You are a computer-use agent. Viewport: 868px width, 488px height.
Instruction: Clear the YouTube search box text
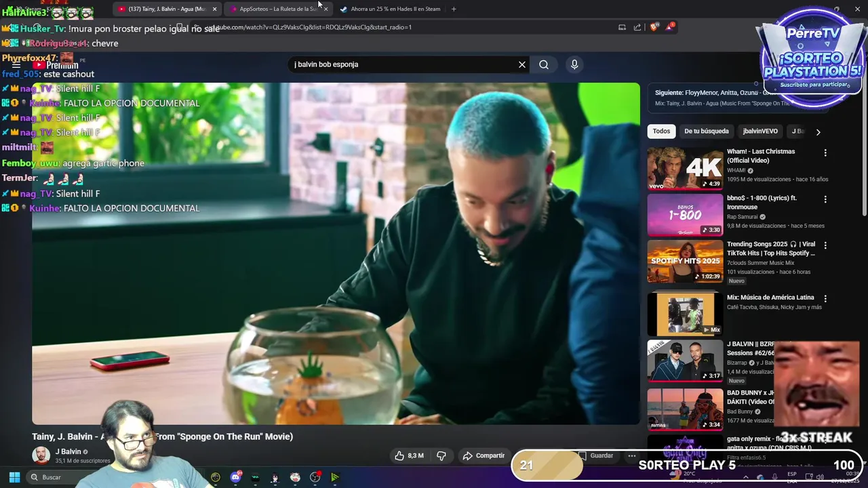point(522,64)
